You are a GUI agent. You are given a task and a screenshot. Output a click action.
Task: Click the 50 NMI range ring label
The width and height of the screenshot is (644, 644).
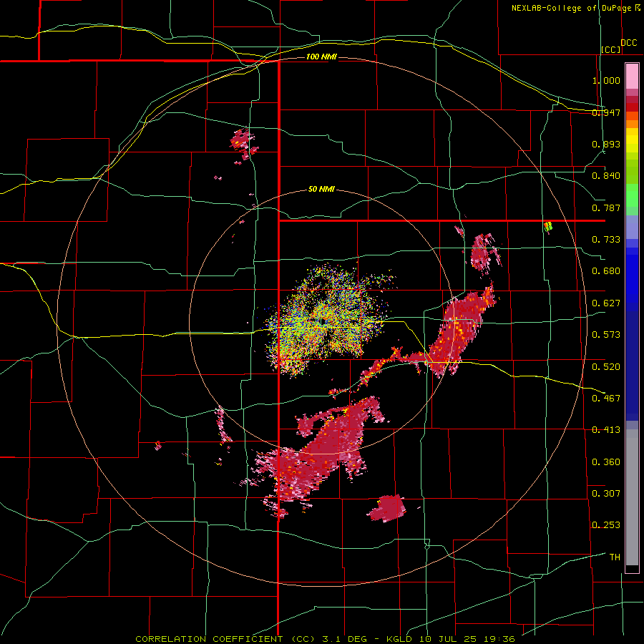[321, 190]
